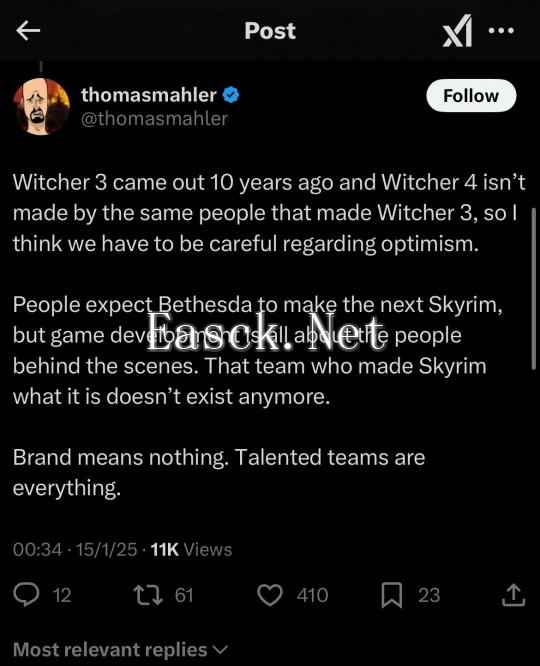Click thomasmahler's profile avatar
Viewport: 540px width, 666px height.
pyautogui.click(x=41, y=106)
